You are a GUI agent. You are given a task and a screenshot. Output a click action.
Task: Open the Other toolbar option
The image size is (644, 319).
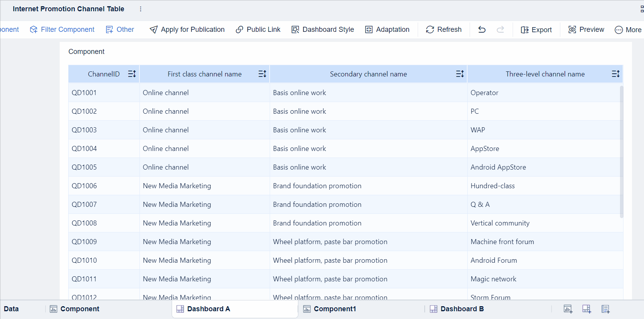point(120,29)
